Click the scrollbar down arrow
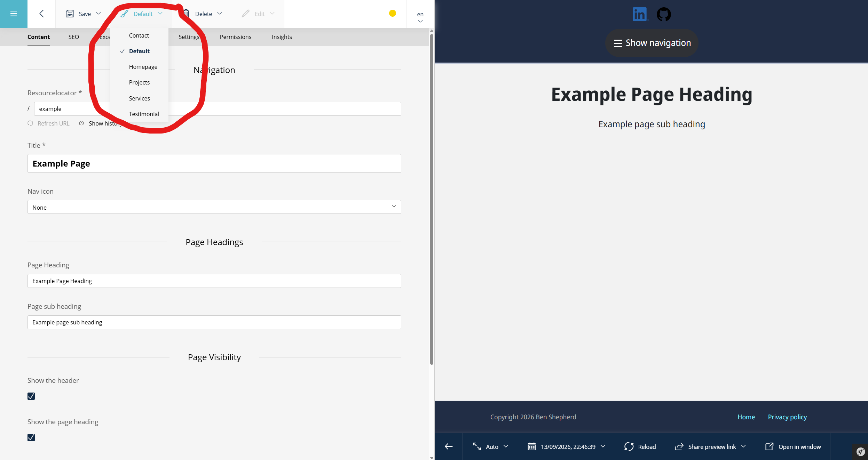The image size is (868, 460). pos(432,458)
